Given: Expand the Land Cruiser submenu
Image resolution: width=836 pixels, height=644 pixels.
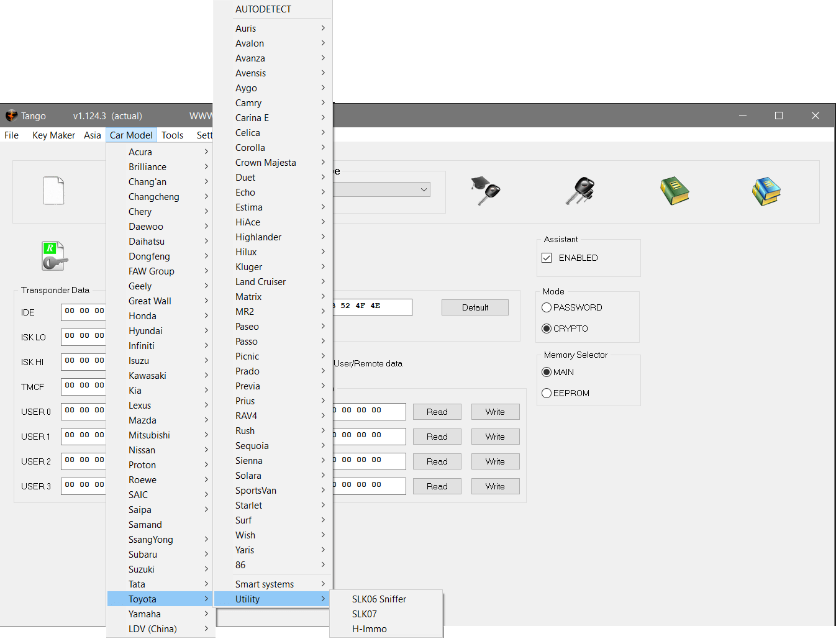Looking at the screenshot, I should coord(273,282).
